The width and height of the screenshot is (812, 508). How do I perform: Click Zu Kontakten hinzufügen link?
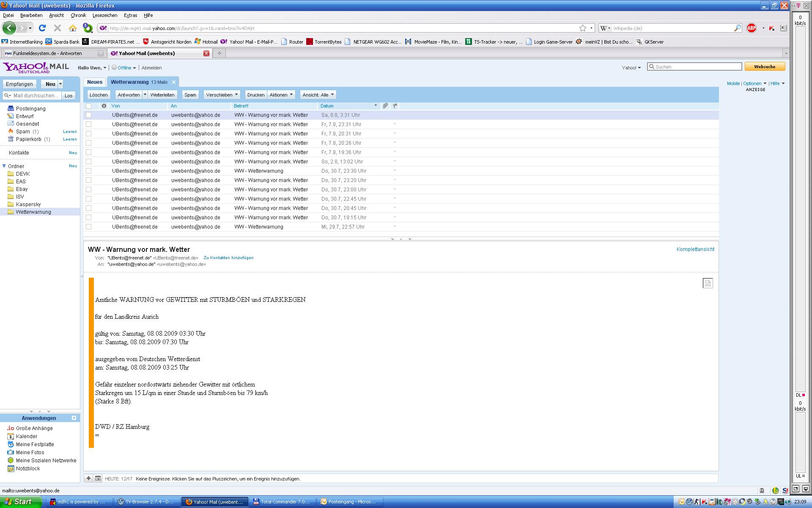pos(228,258)
